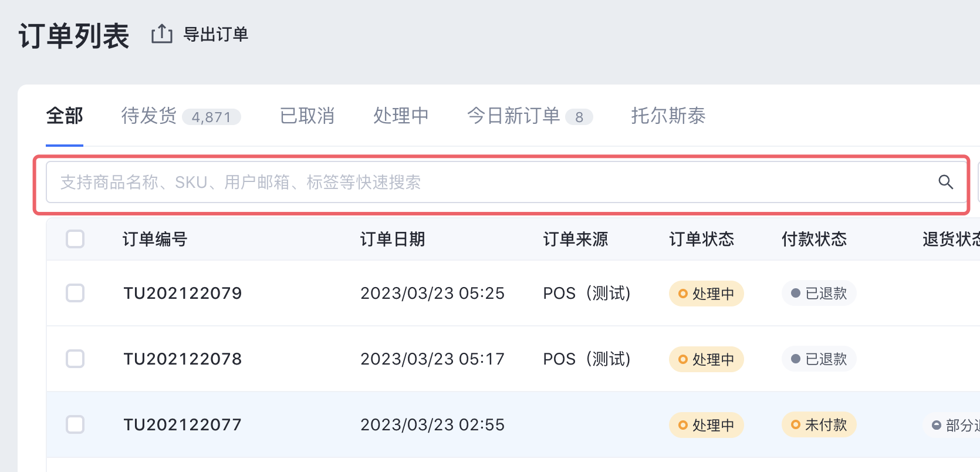
Task: Click the 订单日期 column header
Action: point(393,239)
